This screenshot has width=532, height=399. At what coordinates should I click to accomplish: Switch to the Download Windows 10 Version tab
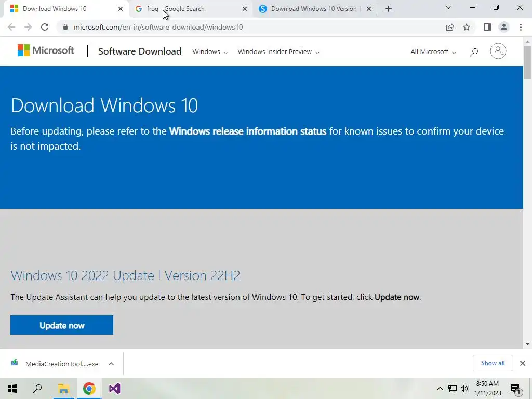[314, 9]
